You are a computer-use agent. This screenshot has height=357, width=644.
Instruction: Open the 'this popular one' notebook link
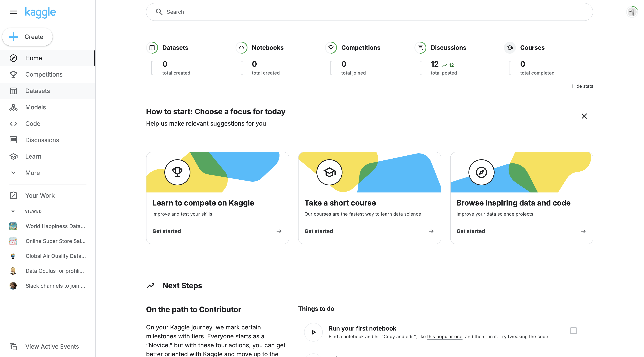point(444,337)
